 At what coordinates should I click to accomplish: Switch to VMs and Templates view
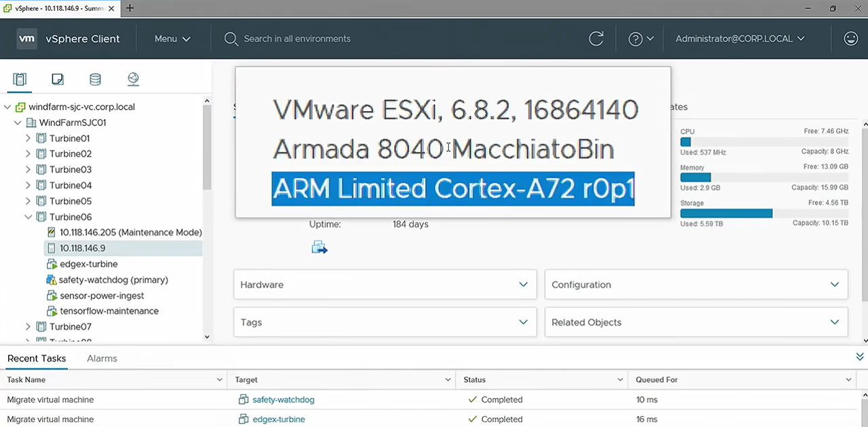click(x=58, y=79)
